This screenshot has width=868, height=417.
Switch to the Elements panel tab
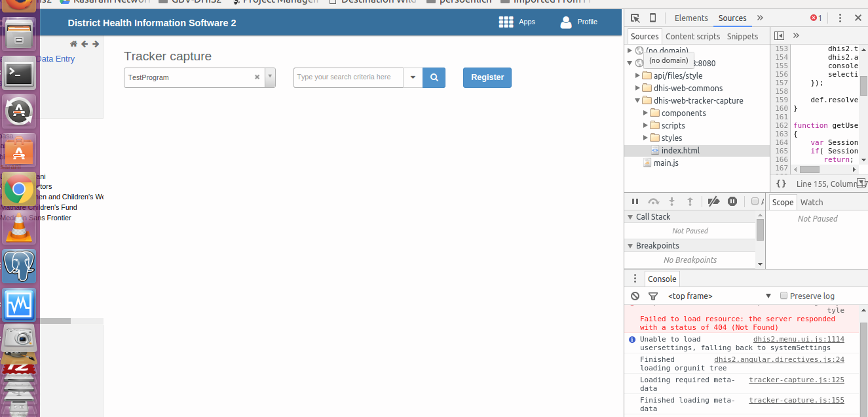click(691, 18)
